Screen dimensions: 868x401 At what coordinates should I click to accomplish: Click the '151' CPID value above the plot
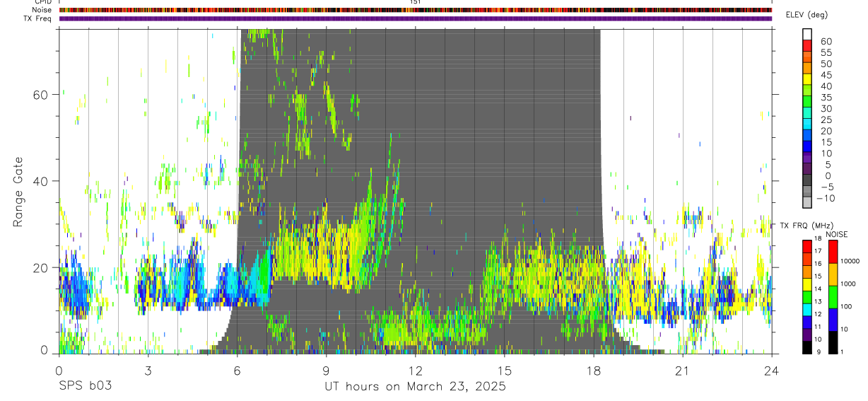point(415,2)
